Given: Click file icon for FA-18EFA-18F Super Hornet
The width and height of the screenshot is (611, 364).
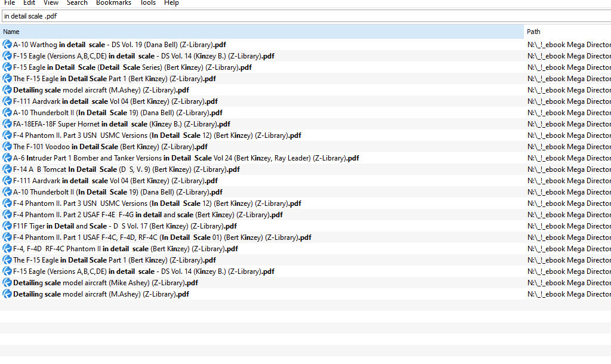Looking at the screenshot, I should click(7, 124).
